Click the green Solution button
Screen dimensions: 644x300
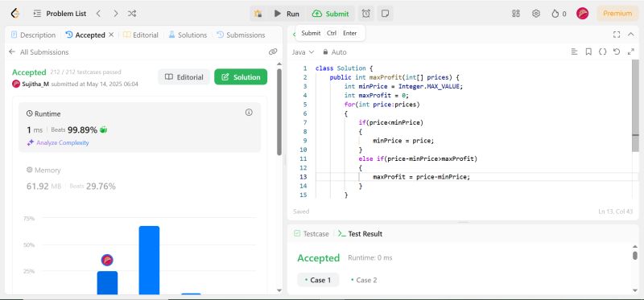241,76
